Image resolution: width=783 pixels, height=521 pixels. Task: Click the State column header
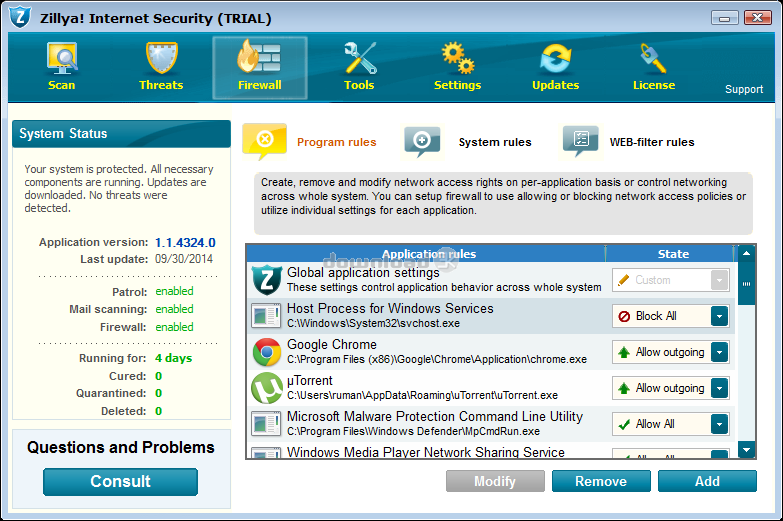(x=673, y=254)
